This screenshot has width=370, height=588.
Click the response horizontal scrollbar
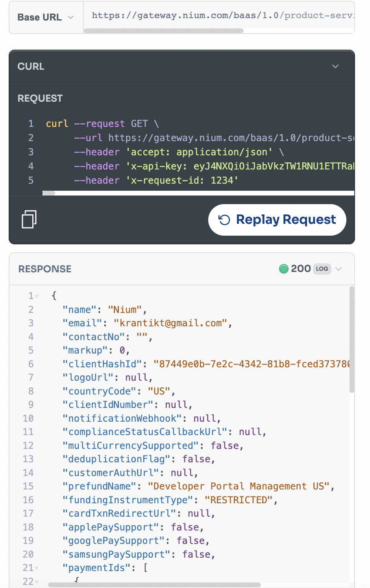154,585
